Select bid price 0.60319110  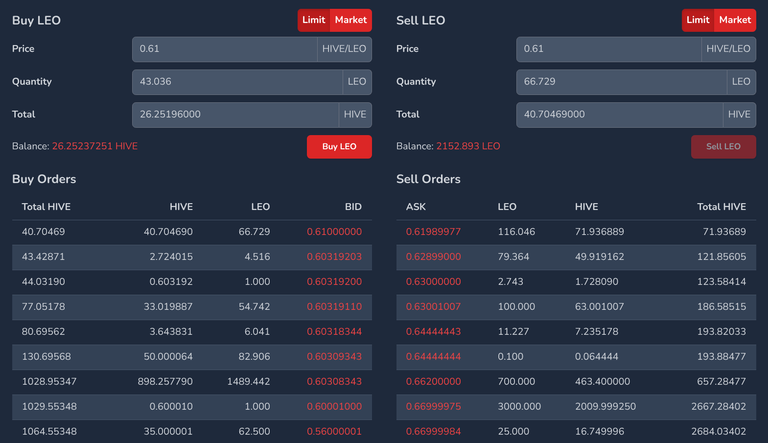(334, 307)
